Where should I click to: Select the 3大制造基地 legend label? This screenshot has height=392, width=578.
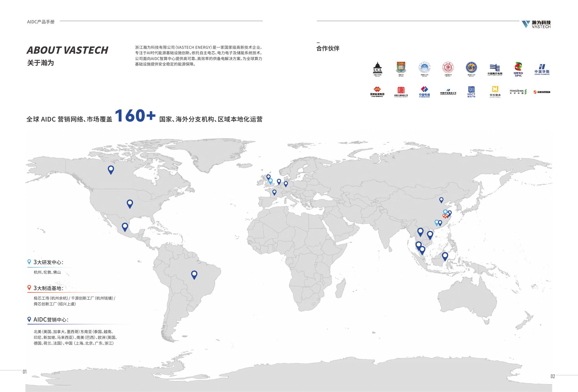48,288
